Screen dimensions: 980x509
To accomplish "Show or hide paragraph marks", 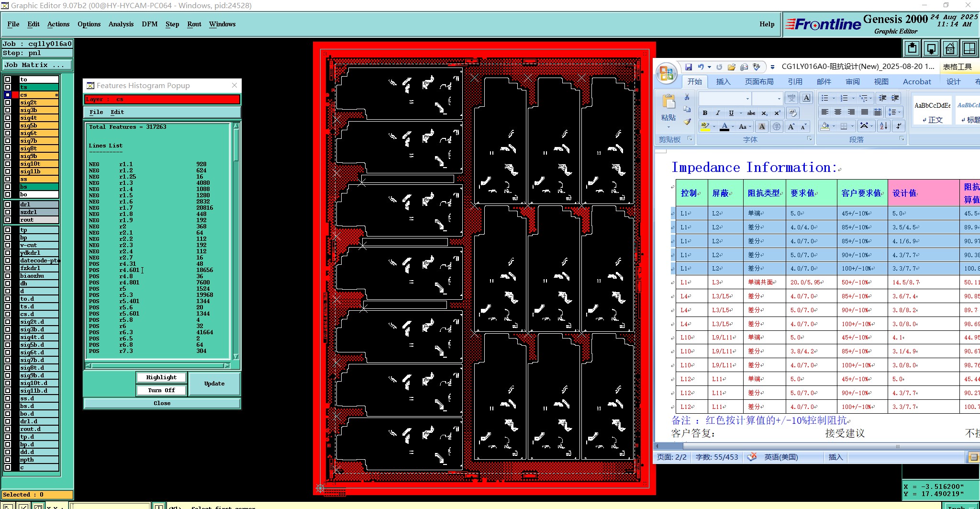I will tap(899, 126).
